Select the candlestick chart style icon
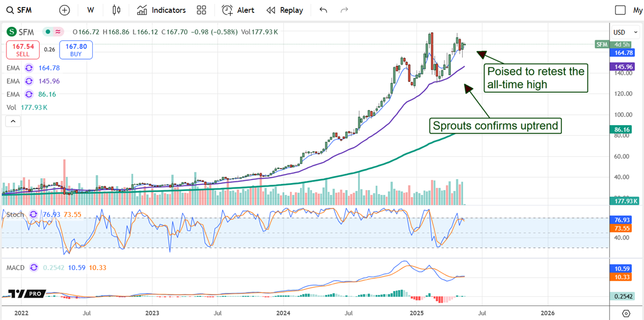 pos(116,10)
